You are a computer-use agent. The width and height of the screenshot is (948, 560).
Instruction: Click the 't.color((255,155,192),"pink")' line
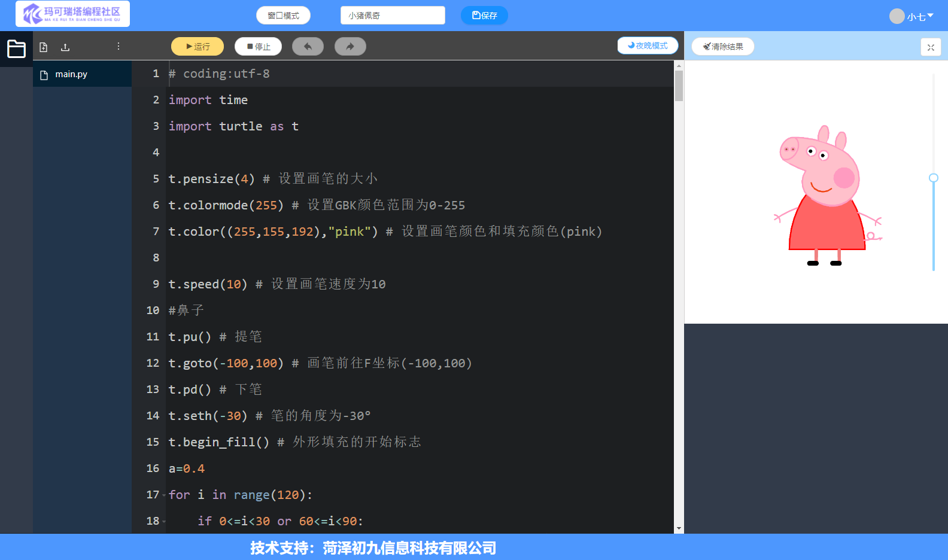pos(385,232)
